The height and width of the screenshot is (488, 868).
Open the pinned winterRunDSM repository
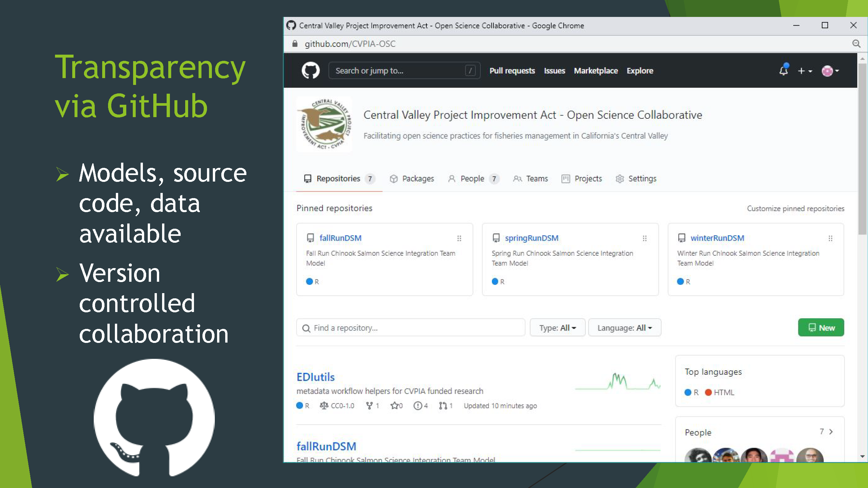click(x=717, y=238)
